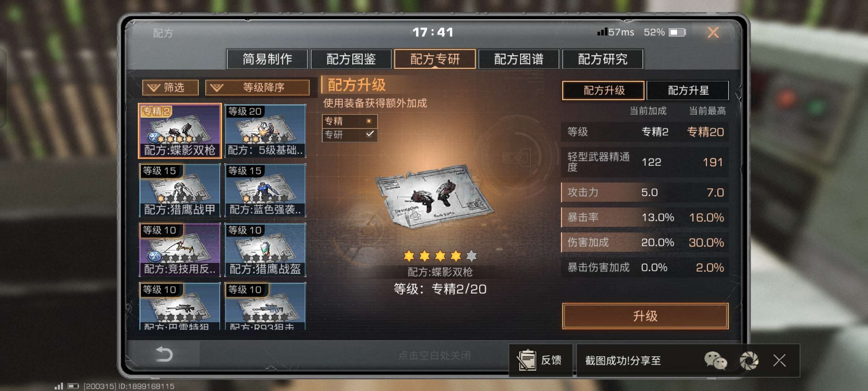
Task: Switch to the 配方图鉴 tab
Action: 351,59
